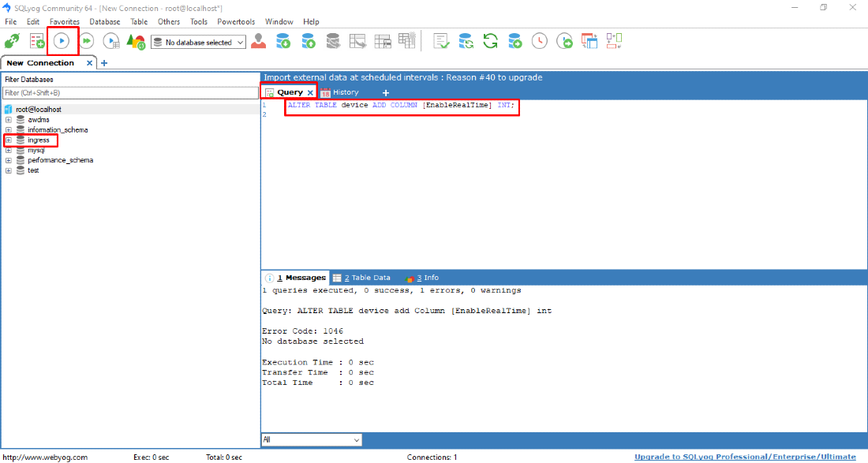Viewport: 868px width, 463px height.
Task: Click the green refresh arrows icon
Action: [x=491, y=41]
